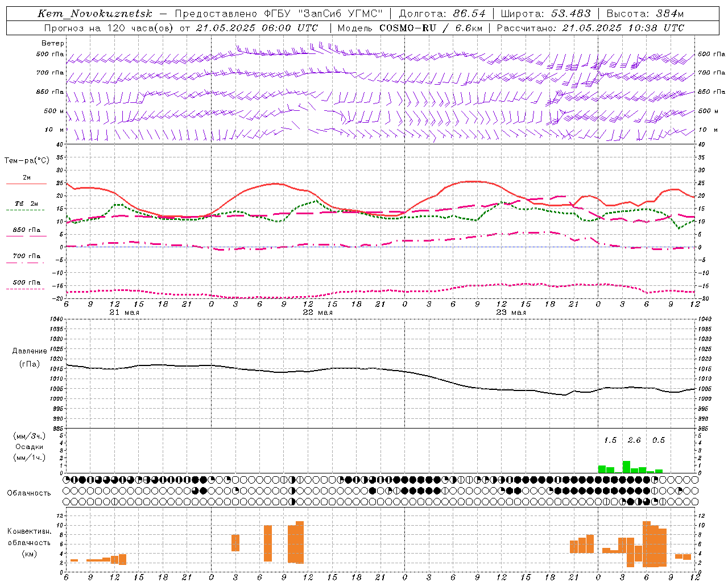The image size is (728, 582).
Task: Click the 'Тем-ра(°C)' temperature panel label
Action: coord(27,161)
